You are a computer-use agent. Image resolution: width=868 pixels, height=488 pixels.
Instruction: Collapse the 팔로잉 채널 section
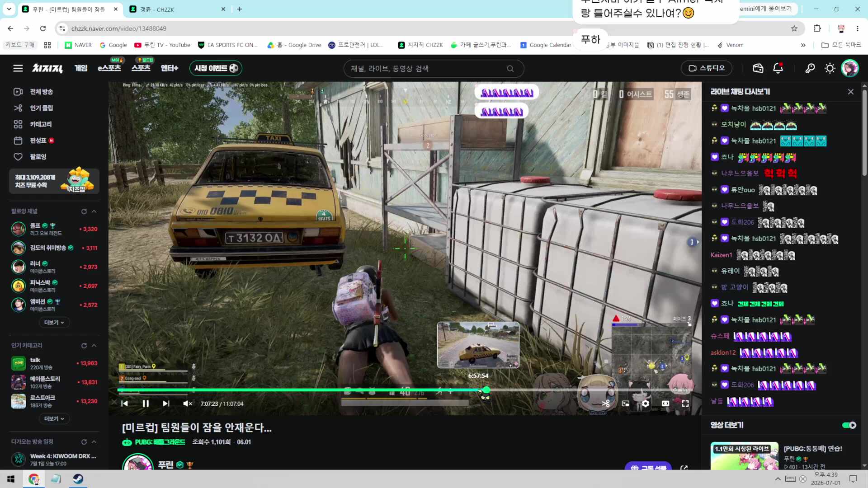click(x=94, y=211)
